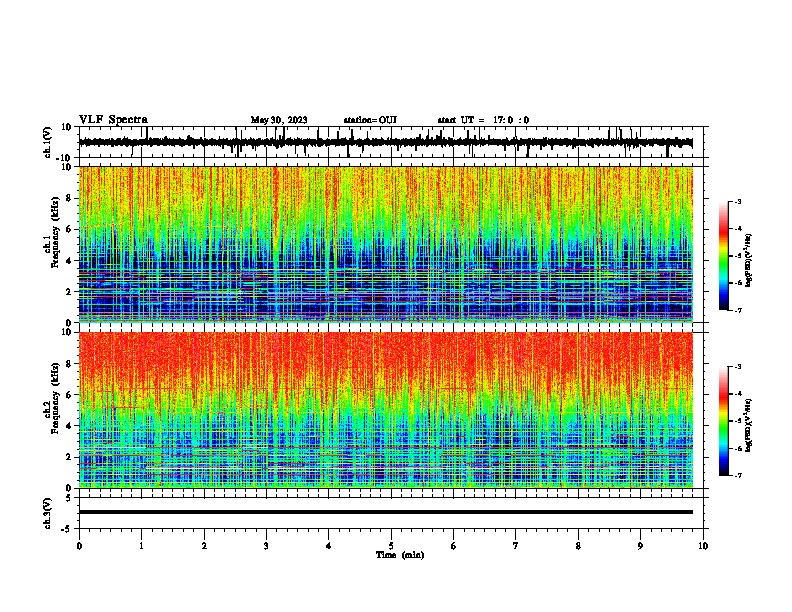Click the ch.2 spectrogram color bar

724,421
